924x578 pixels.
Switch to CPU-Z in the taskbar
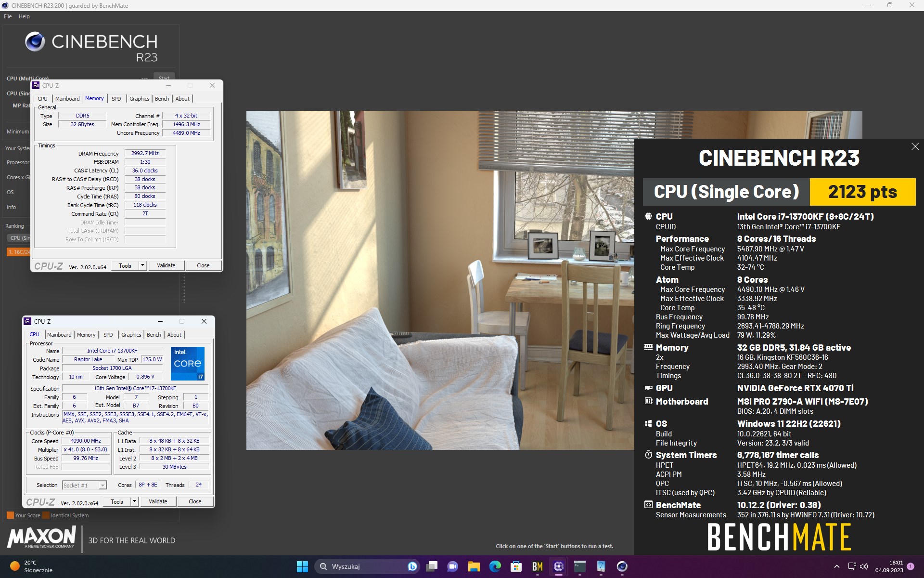click(559, 566)
